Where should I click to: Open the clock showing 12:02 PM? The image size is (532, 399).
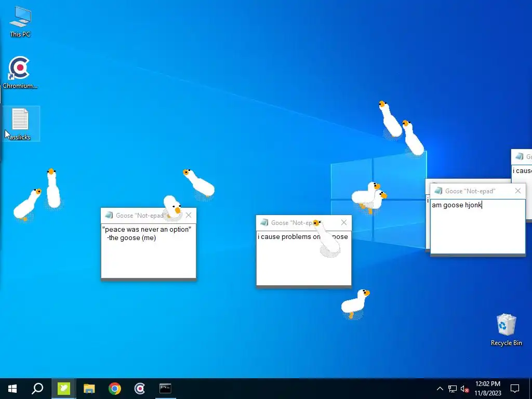pyautogui.click(x=487, y=389)
